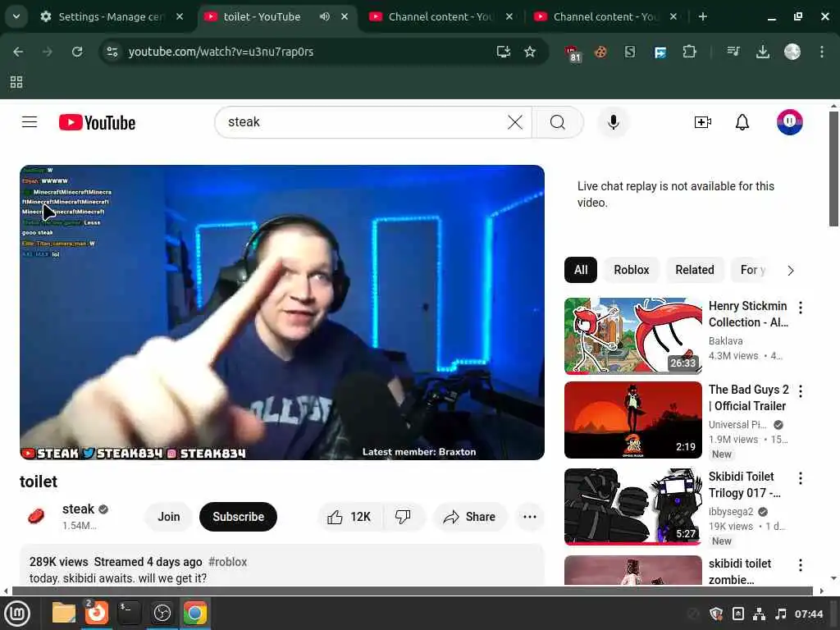Click the Share button
This screenshot has height=630, width=840.
coord(470,517)
